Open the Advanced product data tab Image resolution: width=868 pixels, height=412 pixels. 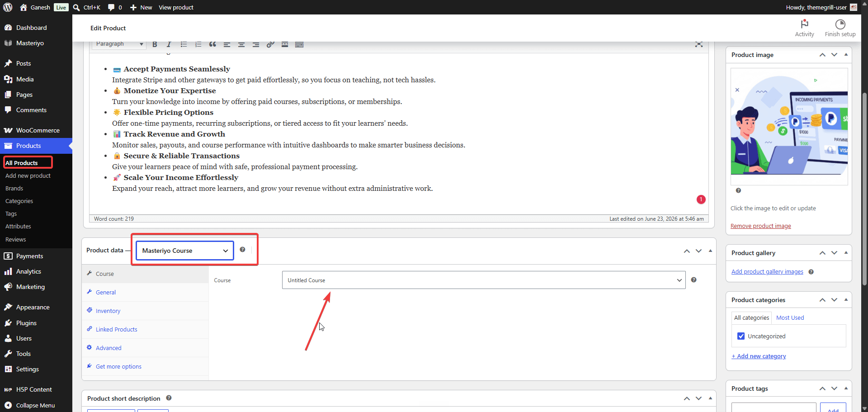point(145,348)
